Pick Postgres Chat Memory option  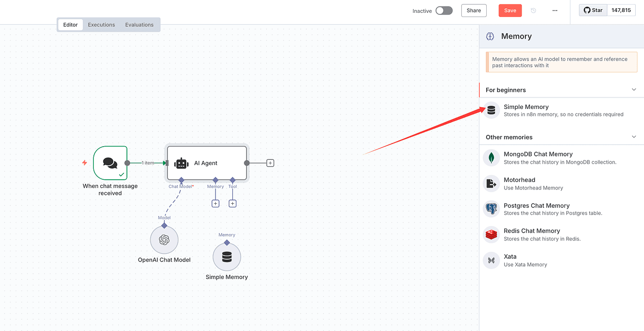536,209
